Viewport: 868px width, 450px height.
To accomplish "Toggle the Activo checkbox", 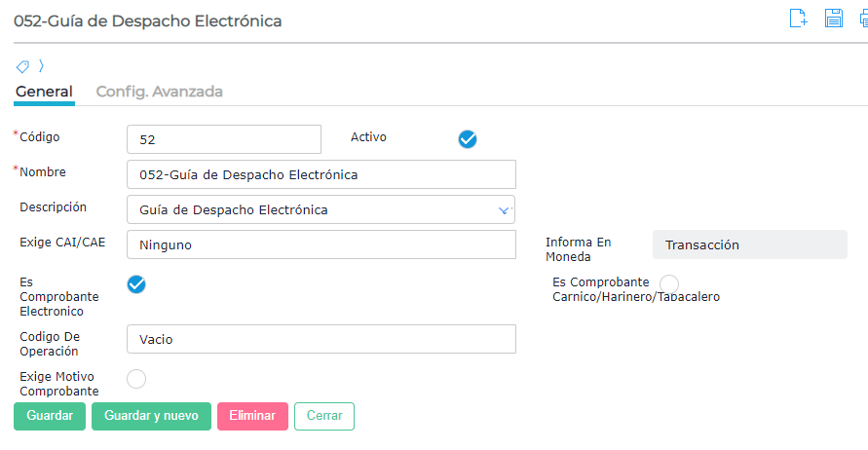I will coord(468,139).
